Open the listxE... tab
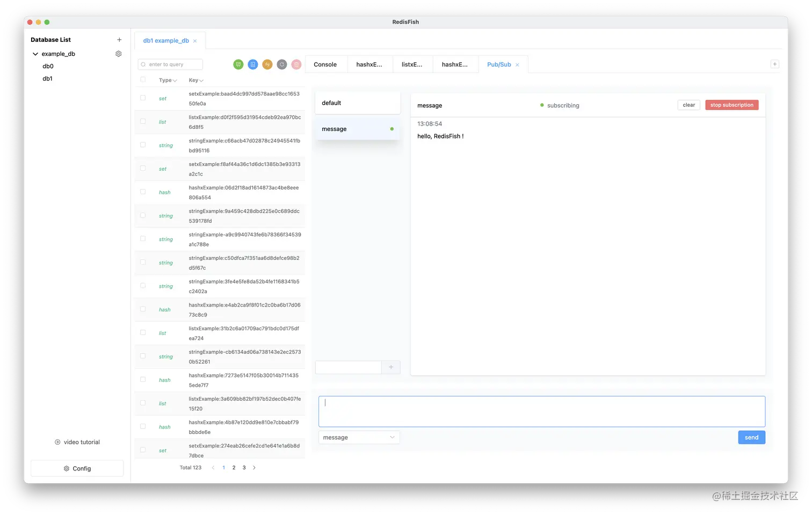The image size is (812, 515). coord(412,64)
